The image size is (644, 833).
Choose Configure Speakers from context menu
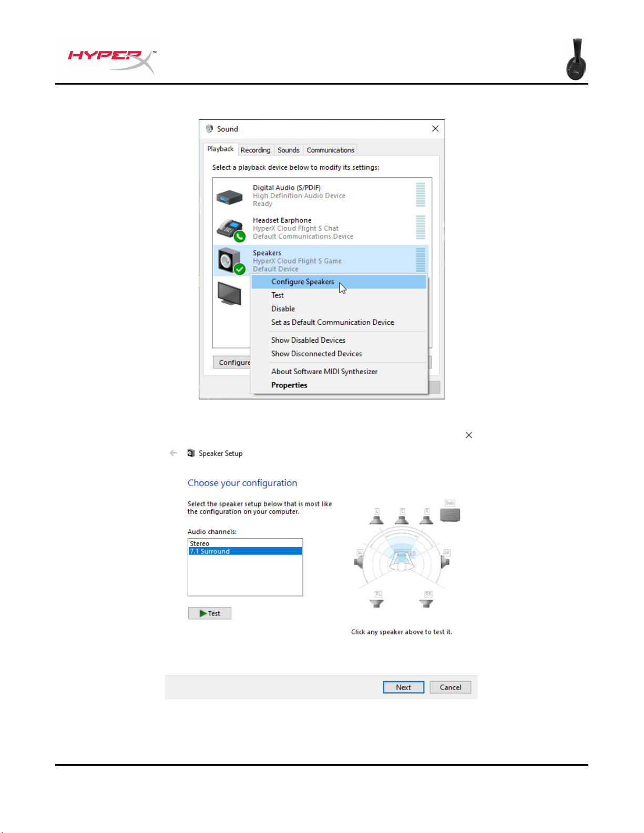303,282
